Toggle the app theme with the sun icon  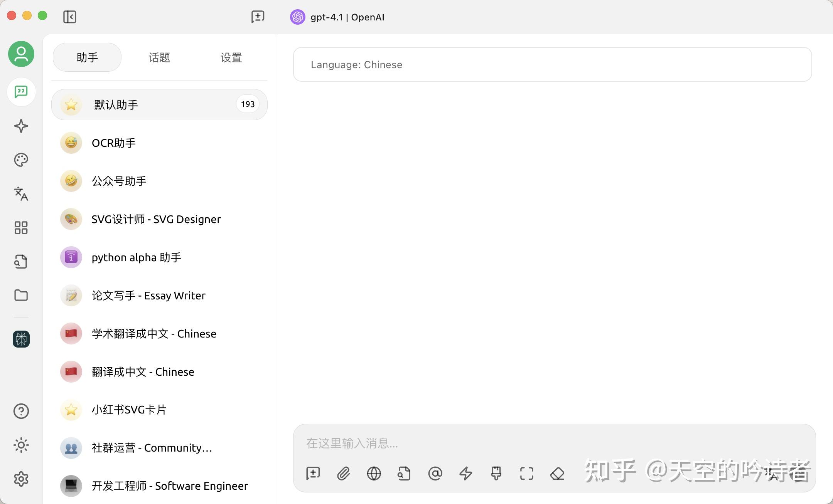coord(21,445)
